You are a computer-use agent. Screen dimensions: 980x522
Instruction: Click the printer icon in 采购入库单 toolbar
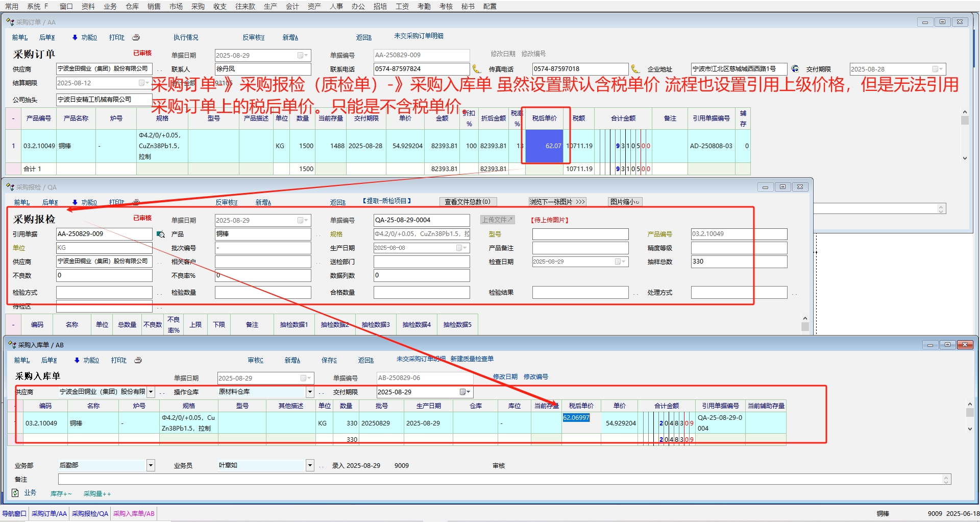click(138, 360)
